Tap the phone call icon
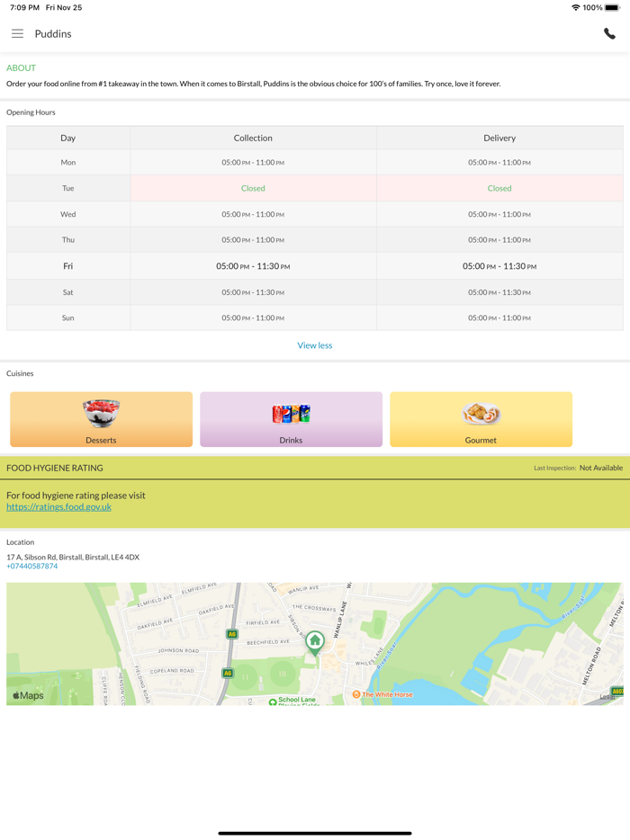 [609, 34]
